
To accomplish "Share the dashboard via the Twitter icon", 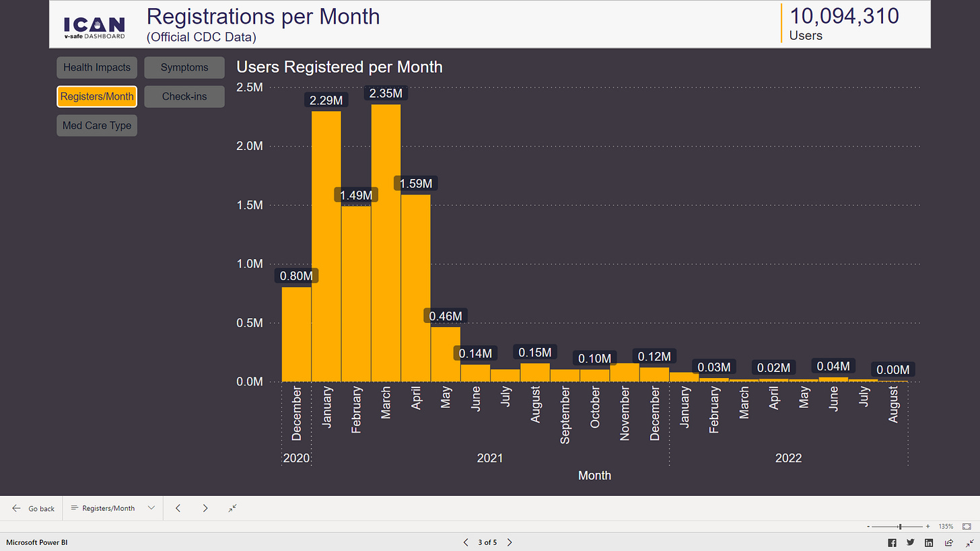I will pyautogui.click(x=910, y=542).
